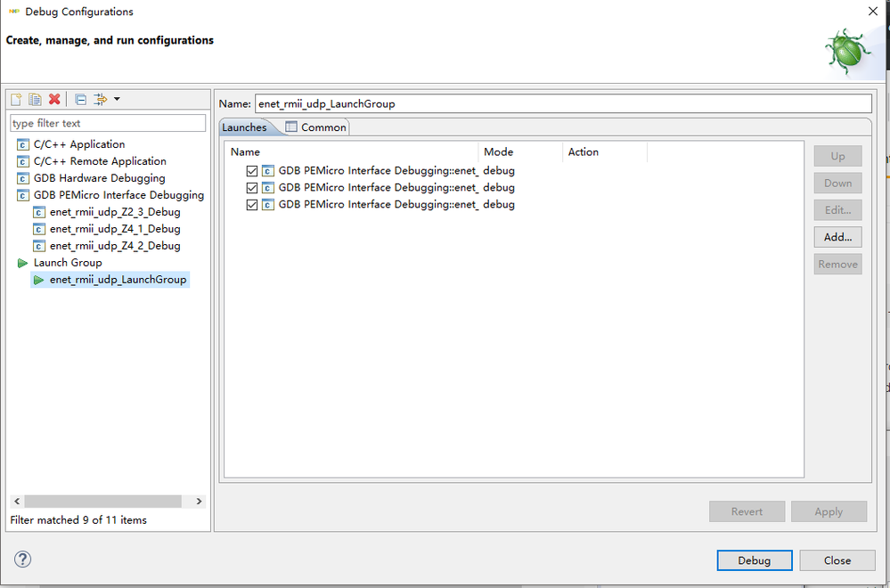Click the second launch row's C icon
The image size is (890, 588).
point(268,188)
